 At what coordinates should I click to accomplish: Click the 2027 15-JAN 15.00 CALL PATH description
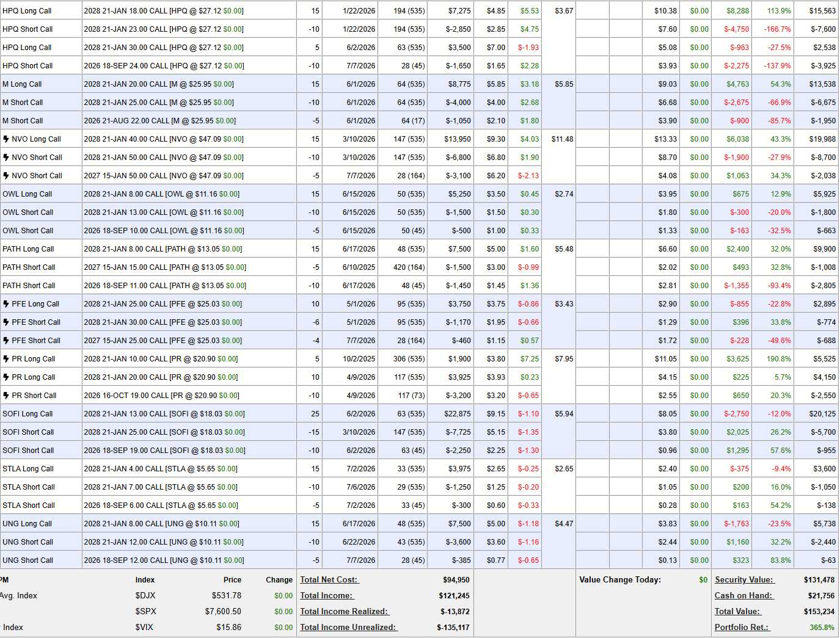(165, 267)
